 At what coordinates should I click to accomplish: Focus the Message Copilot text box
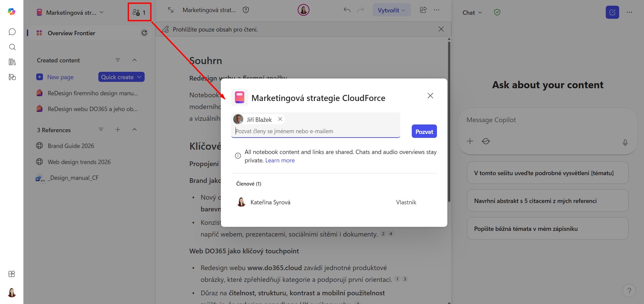point(547,120)
